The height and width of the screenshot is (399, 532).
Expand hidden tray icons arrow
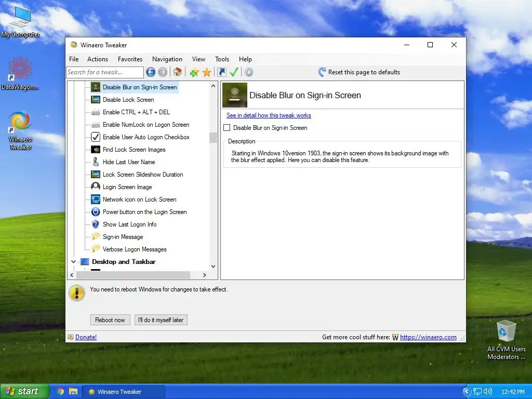click(x=467, y=392)
